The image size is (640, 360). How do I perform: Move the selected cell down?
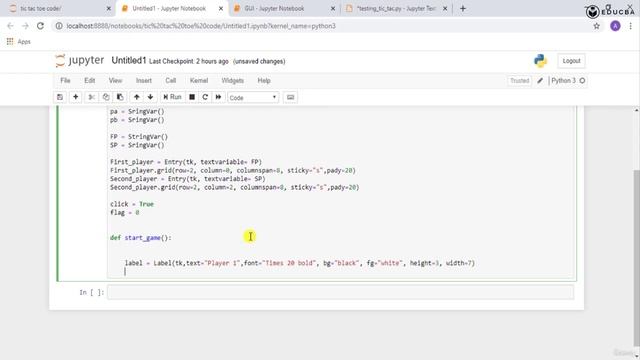(150, 97)
